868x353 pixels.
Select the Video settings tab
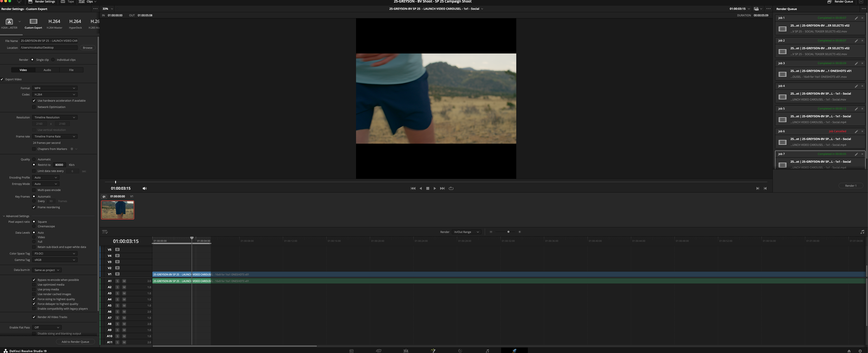click(x=23, y=70)
